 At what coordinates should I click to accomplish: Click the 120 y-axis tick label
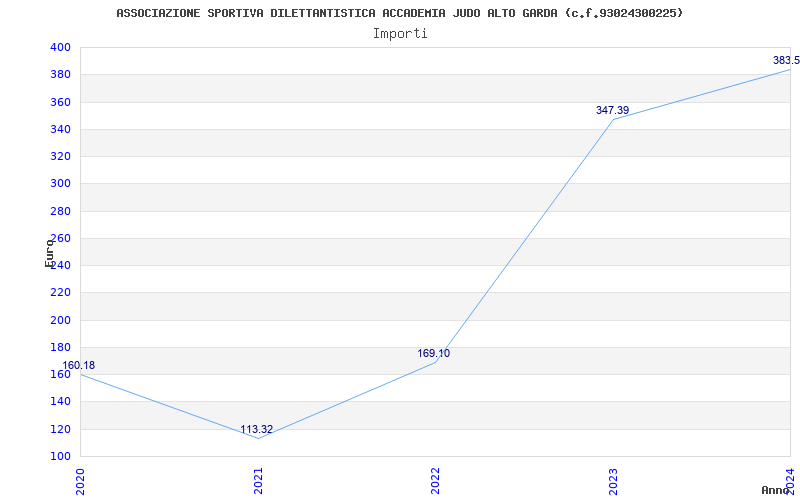point(60,429)
